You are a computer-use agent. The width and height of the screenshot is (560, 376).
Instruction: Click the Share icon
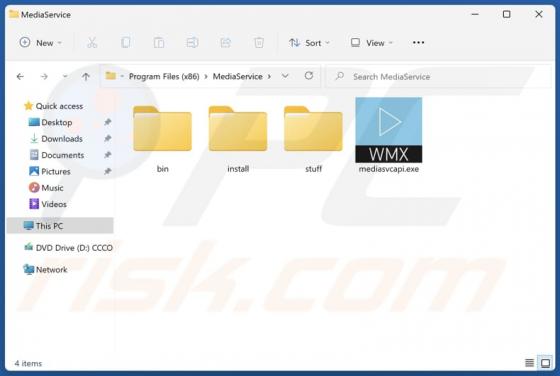(225, 43)
